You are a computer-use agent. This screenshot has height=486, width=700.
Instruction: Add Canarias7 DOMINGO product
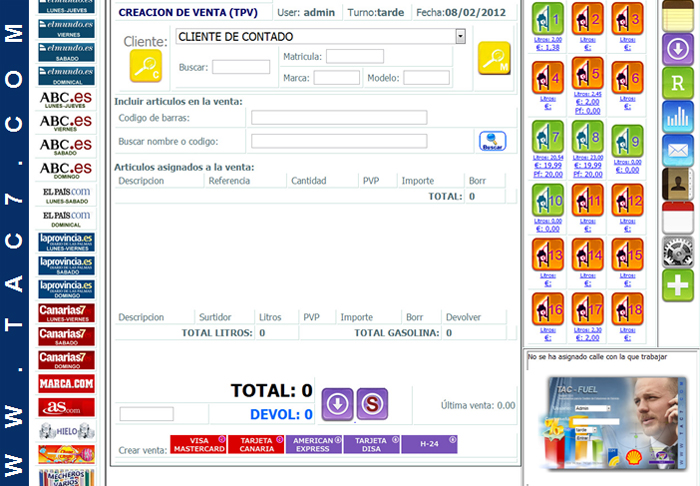tap(67, 360)
